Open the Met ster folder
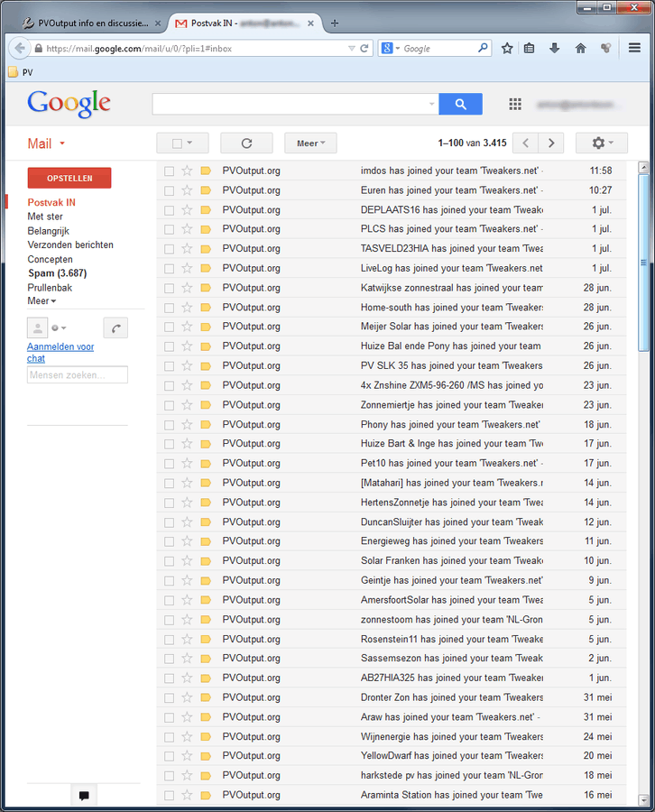Screen dimensions: 655x812 pyautogui.click(x=45, y=217)
